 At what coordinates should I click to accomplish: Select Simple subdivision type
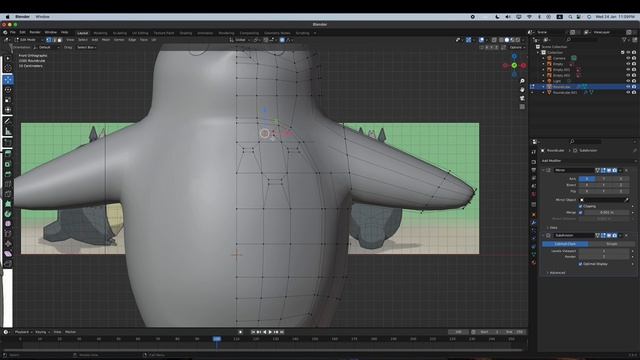click(x=611, y=244)
